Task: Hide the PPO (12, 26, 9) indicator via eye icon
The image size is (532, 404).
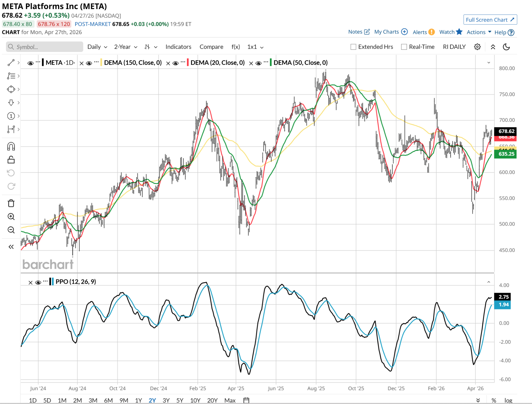Action: pyautogui.click(x=38, y=282)
